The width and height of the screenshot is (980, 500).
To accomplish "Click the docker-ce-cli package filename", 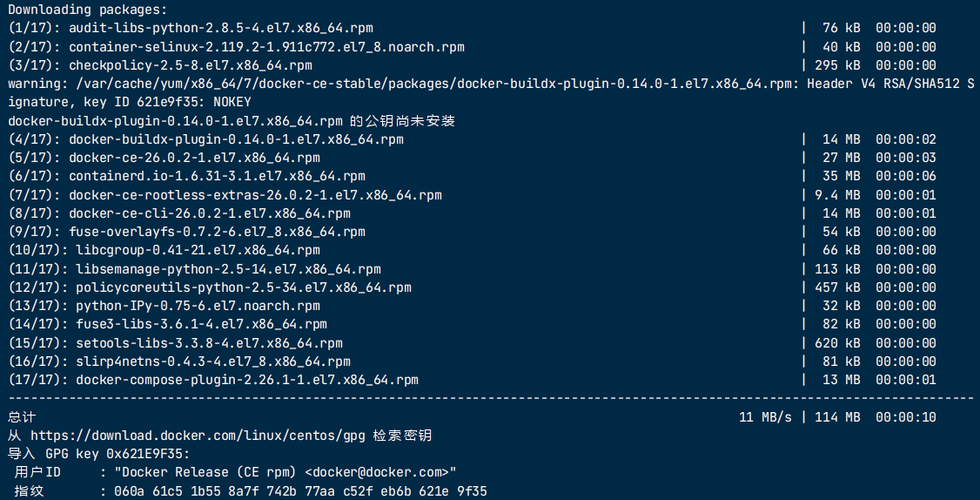I will (209, 213).
